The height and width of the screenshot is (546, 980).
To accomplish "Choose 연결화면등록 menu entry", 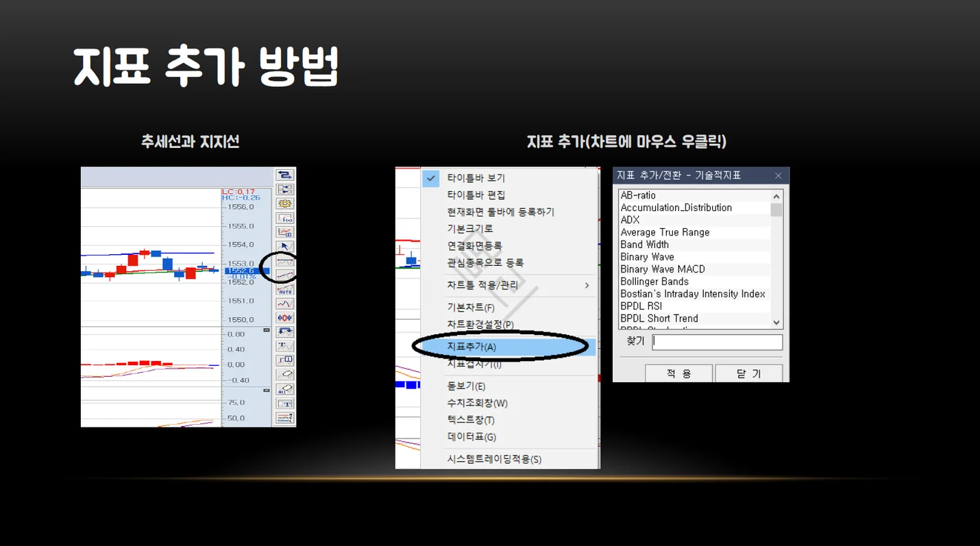I will 475,245.
